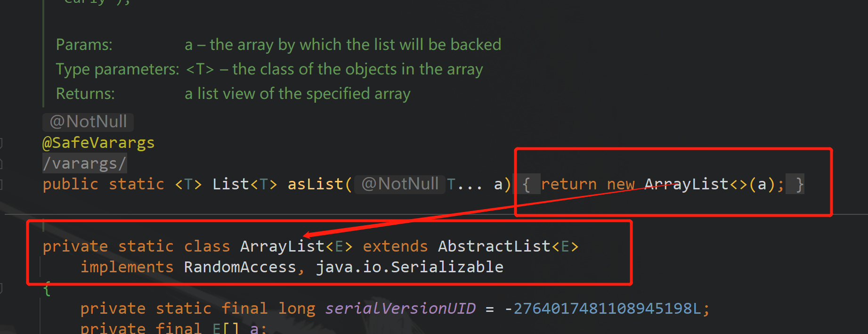Click the serialVersionUID field name
This screenshot has height=334, width=868.
point(400,309)
